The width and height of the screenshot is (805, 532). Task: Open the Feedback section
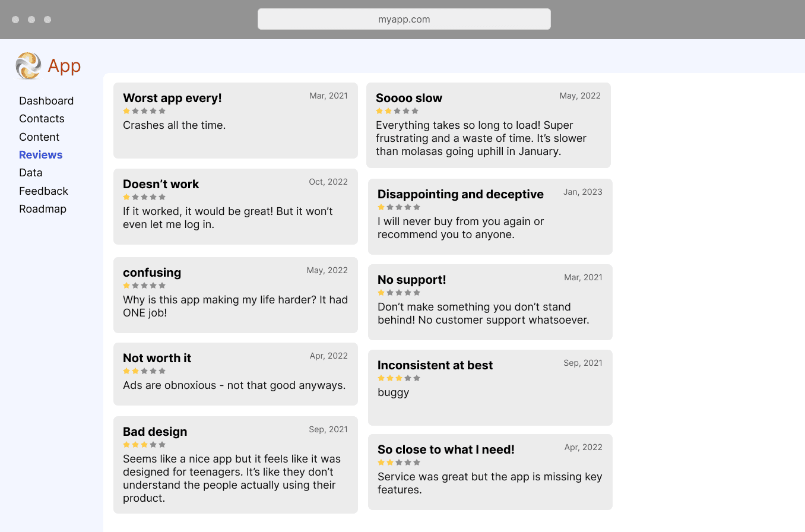click(x=43, y=191)
